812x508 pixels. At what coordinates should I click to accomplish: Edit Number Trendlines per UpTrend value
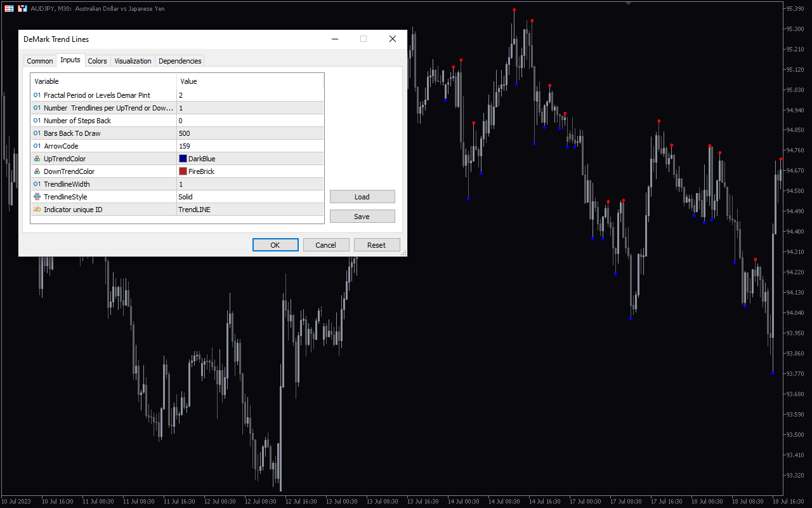point(250,108)
